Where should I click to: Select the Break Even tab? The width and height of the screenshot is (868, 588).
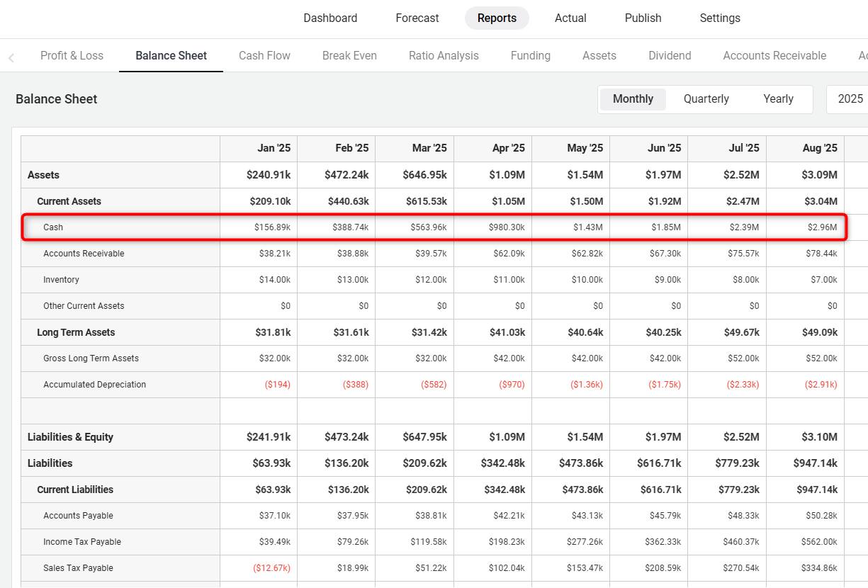point(349,56)
